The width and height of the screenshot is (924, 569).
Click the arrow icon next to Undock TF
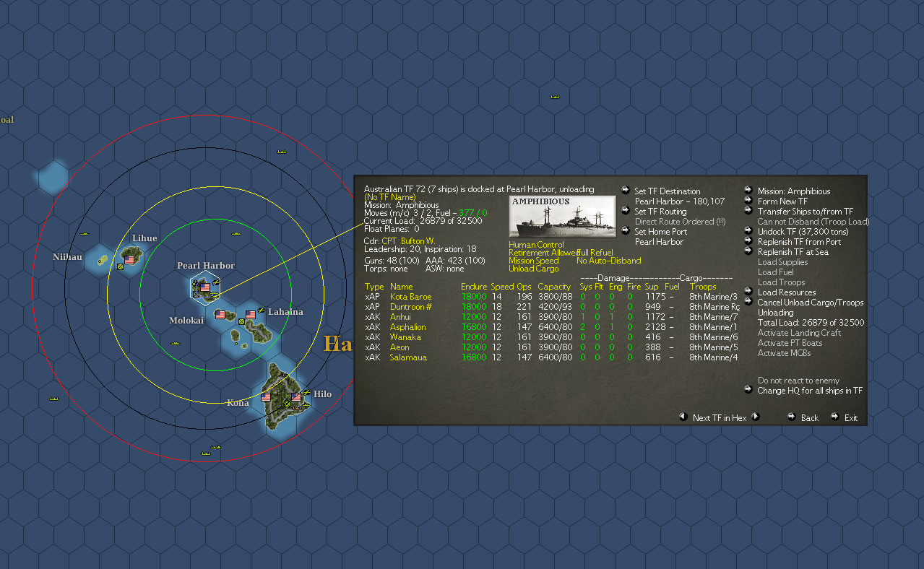coord(748,230)
